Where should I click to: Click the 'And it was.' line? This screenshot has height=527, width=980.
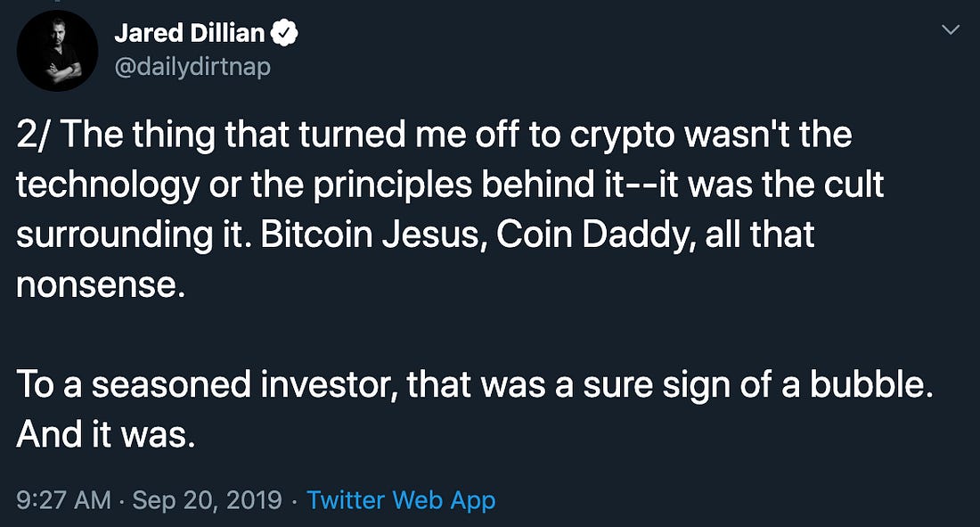coord(106,433)
